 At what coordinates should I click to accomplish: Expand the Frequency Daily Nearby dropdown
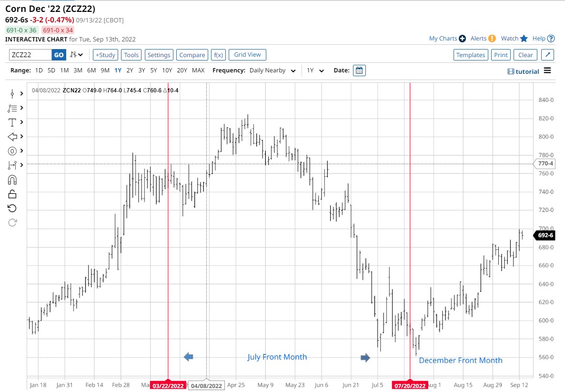coord(271,70)
